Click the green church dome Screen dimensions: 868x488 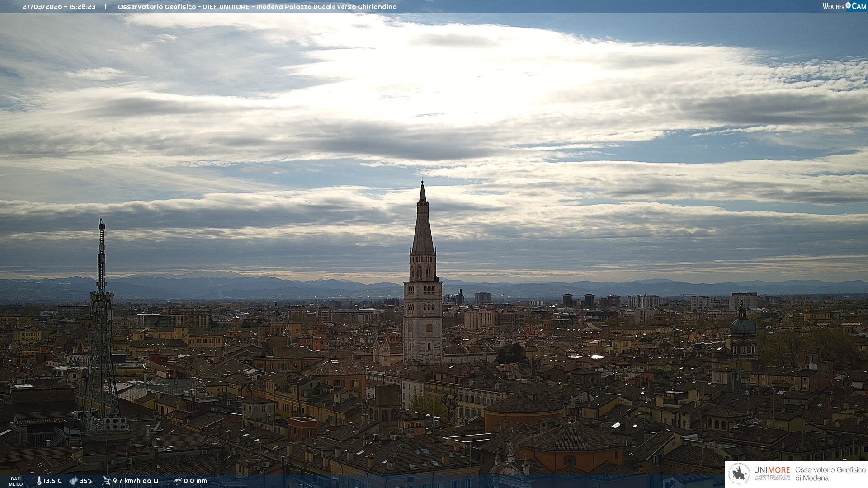click(x=743, y=326)
